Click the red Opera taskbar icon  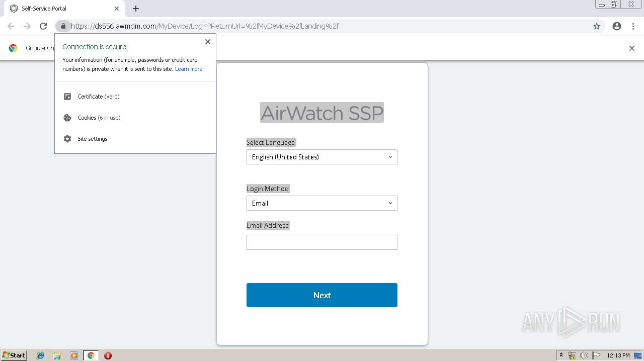tap(108, 355)
